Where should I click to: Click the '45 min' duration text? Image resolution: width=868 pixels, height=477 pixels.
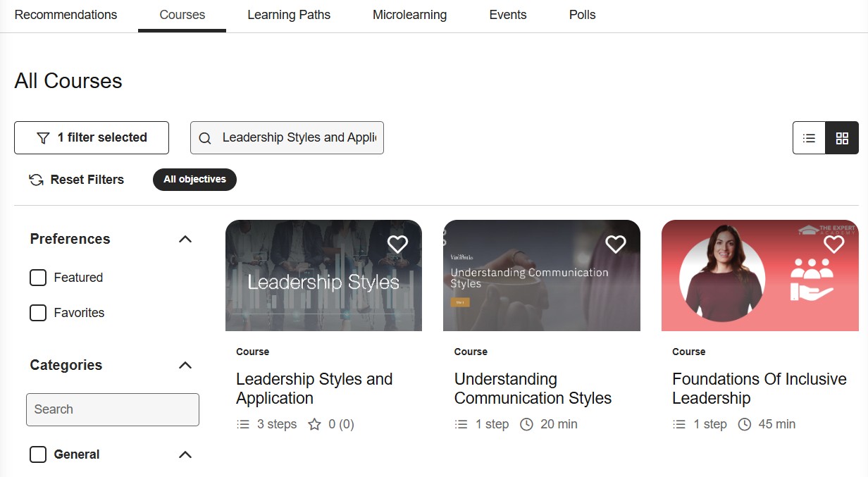click(x=777, y=424)
